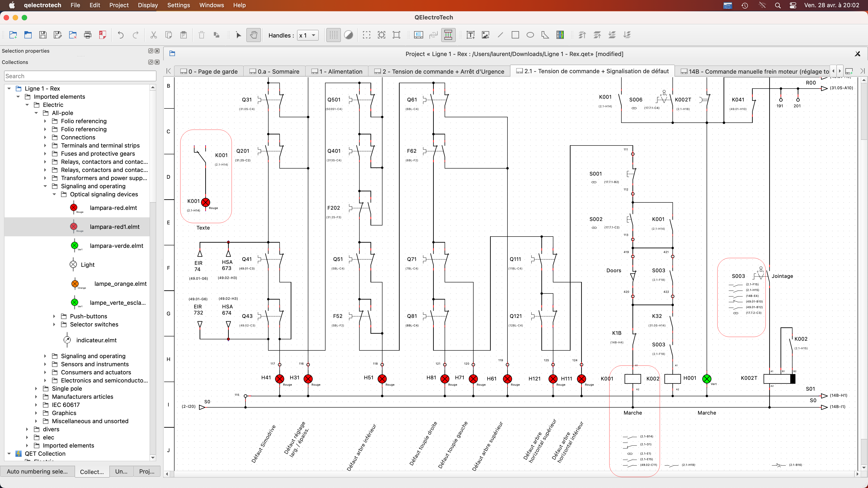Screen dimensions: 868x488
Task: Print the diagram
Action: (88, 35)
